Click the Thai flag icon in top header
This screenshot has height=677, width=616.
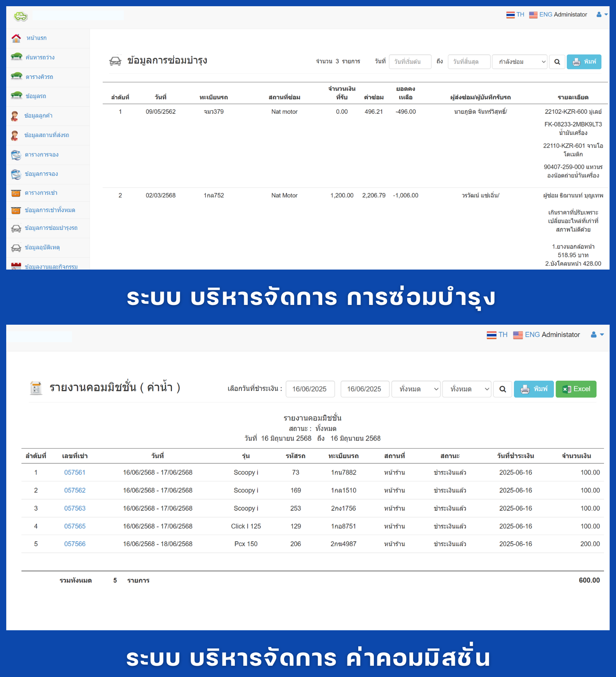510,15
